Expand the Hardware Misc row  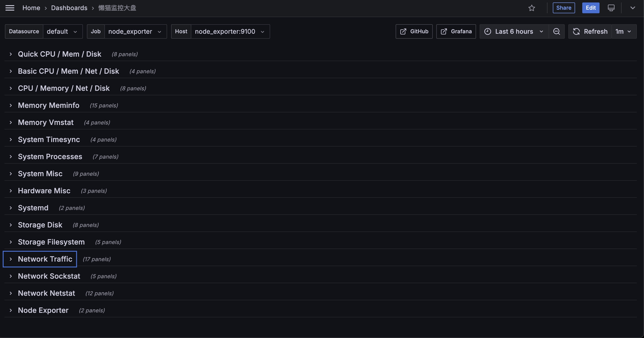[x=44, y=191]
